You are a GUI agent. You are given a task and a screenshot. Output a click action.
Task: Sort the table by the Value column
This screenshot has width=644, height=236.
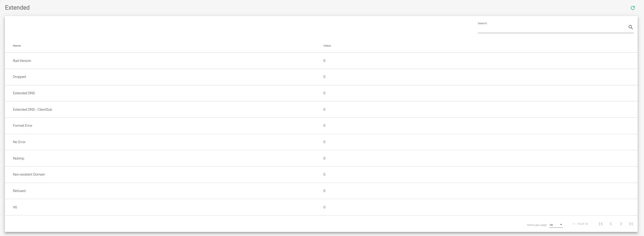coord(327,45)
